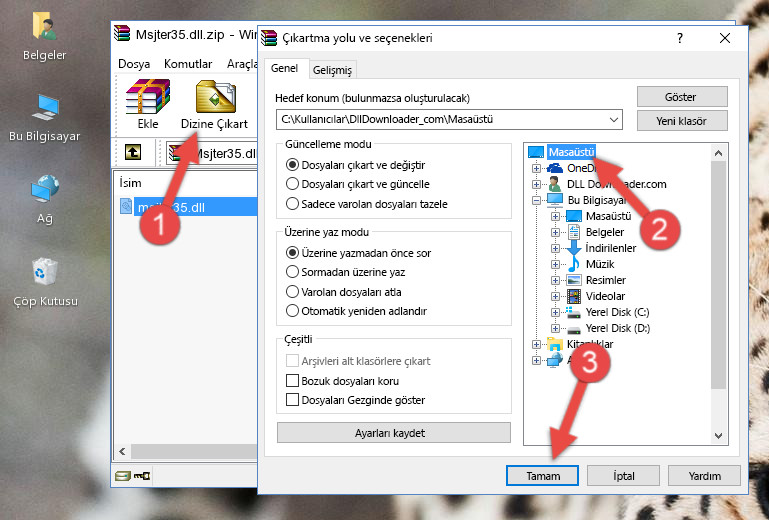This screenshot has height=520, width=769.
Task: Choose 'Üzerine yazmadan önce sor' option
Action: tap(292, 253)
